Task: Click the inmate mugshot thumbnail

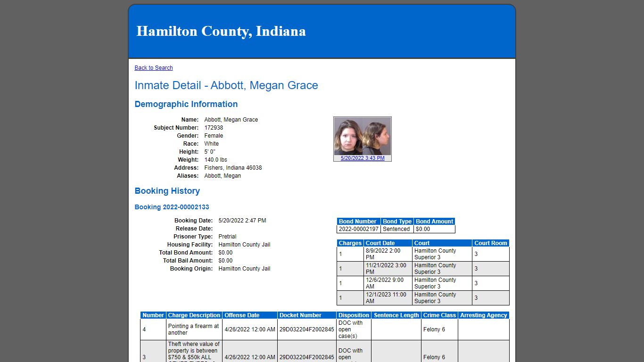Action: click(x=363, y=136)
